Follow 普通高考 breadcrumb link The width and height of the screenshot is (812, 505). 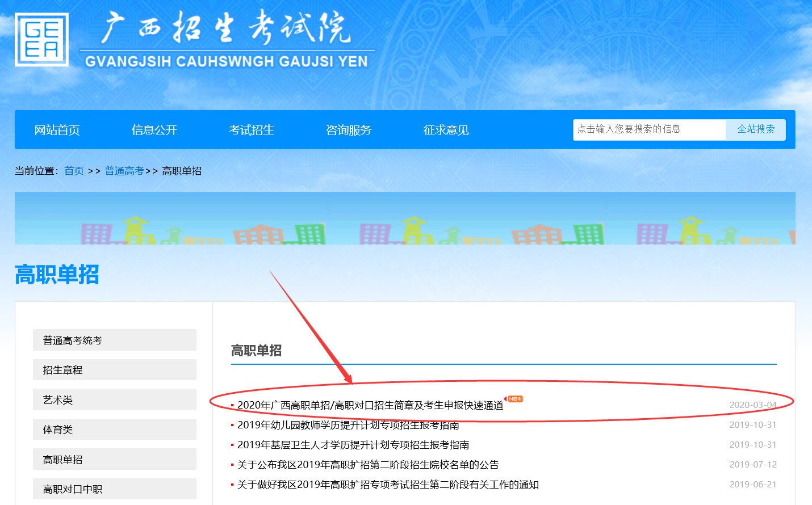pos(124,171)
